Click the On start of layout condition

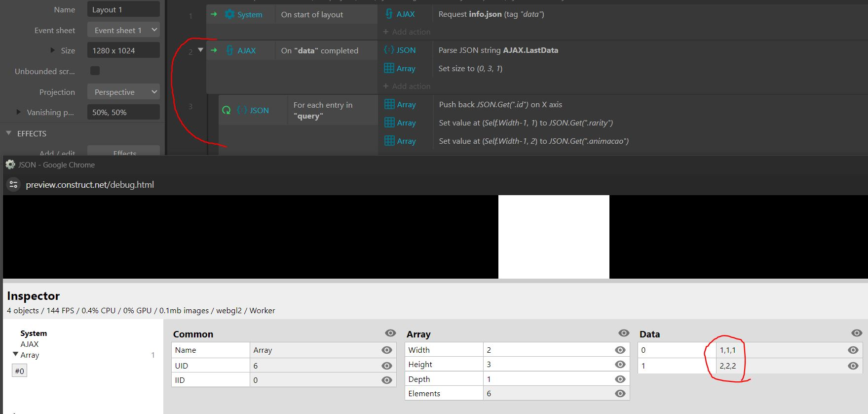312,14
